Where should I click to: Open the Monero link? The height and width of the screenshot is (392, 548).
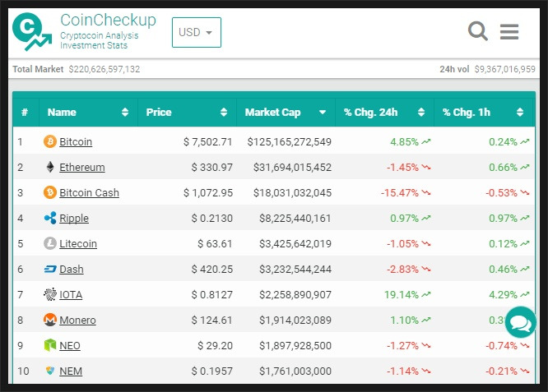point(77,321)
